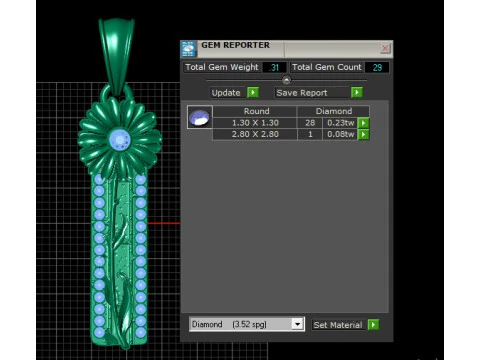Click the Round column header

[x=256, y=111]
